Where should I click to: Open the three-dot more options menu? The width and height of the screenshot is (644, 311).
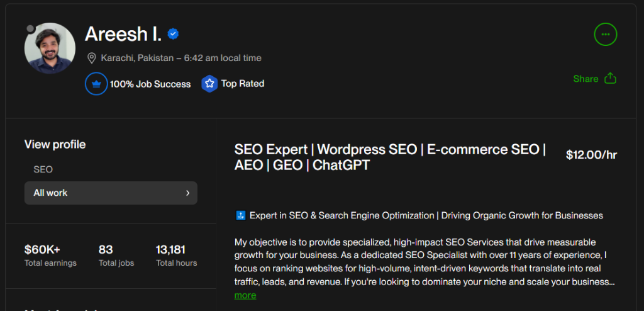[x=606, y=34]
